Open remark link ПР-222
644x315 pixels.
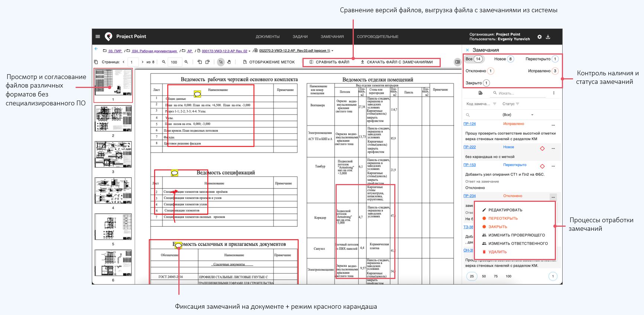click(469, 147)
